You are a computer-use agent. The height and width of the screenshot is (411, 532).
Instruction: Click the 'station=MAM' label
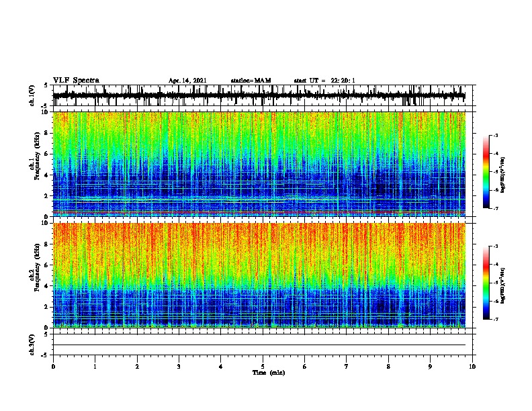[x=251, y=81]
